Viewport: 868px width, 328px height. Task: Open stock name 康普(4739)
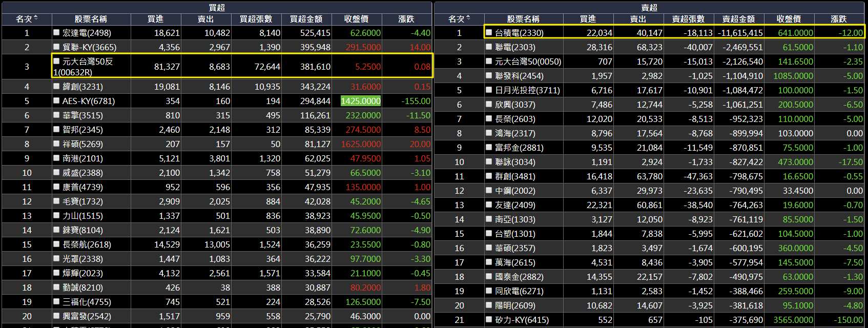82,187
